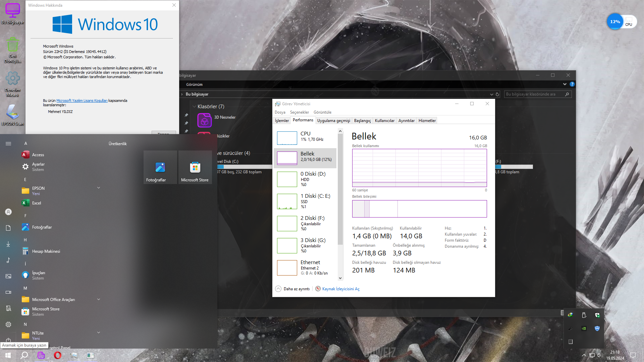Screen dimensions: 644x362
Task: Open the Dosya menu in Görev Yöneticisi
Action: tap(280, 112)
